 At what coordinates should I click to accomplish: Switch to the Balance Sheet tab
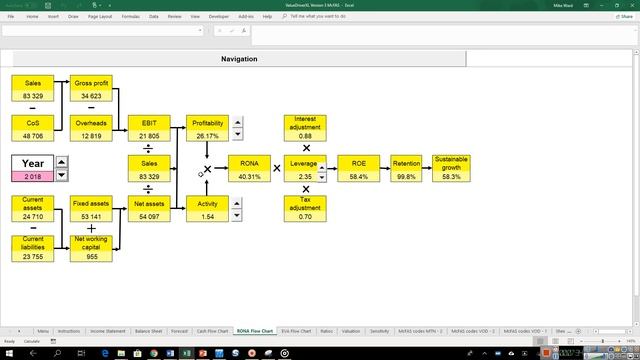click(x=149, y=331)
